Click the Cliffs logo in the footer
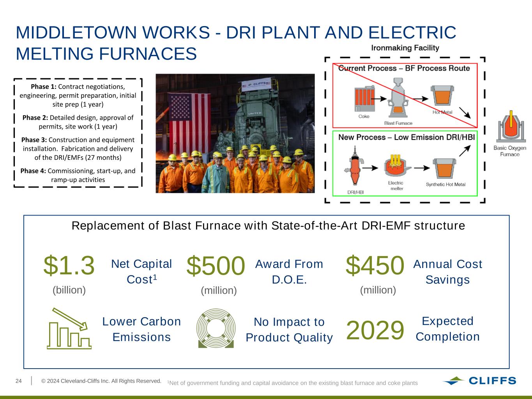 coord(479,381)
